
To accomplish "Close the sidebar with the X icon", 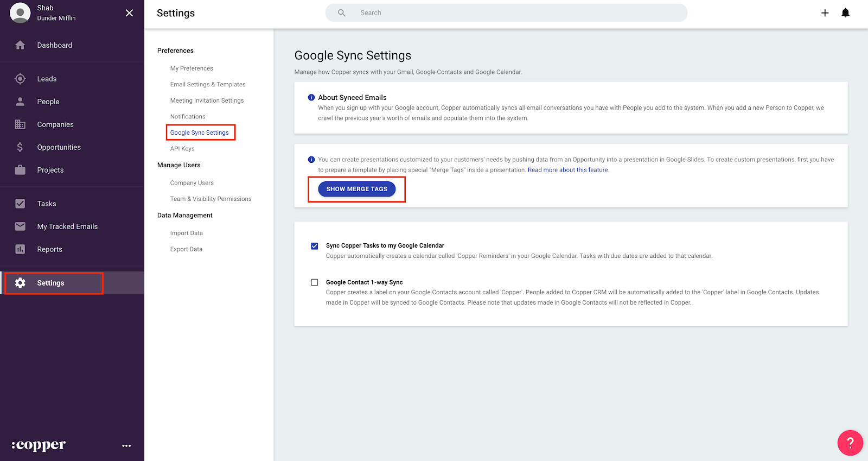I will coord(129,13).
